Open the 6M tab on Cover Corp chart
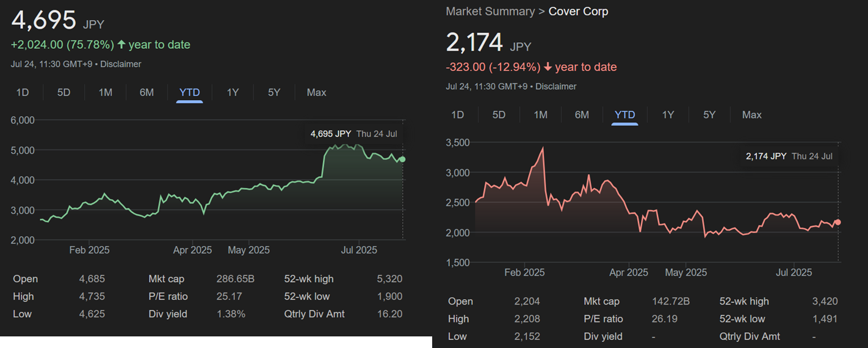 pyautogui.click(x=582, y=114)
